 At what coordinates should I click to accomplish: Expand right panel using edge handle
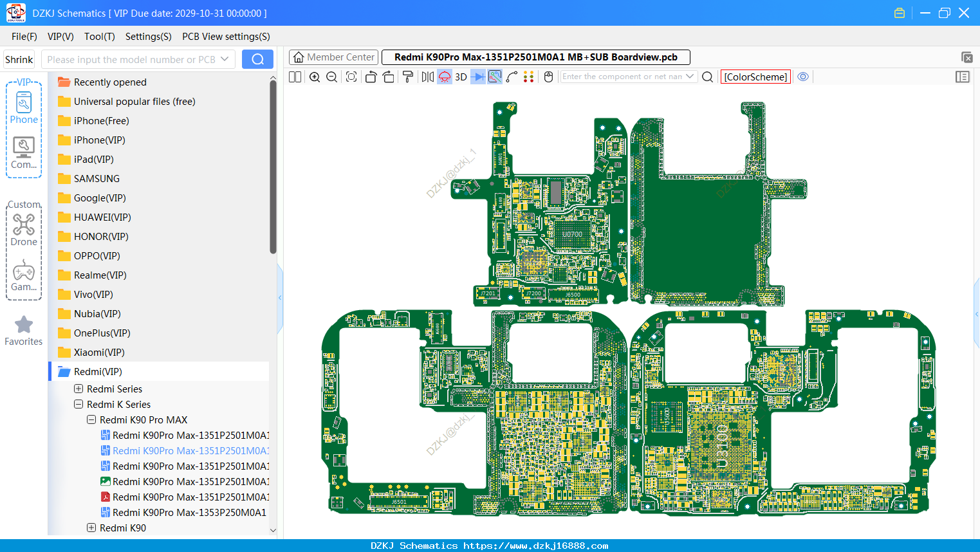[977, 314]
